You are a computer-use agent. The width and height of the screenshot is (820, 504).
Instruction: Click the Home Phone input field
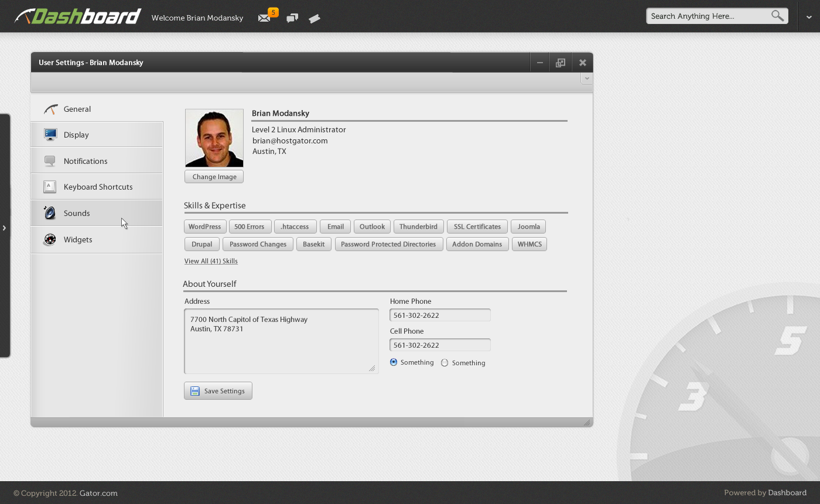click(x=440, y=315)
